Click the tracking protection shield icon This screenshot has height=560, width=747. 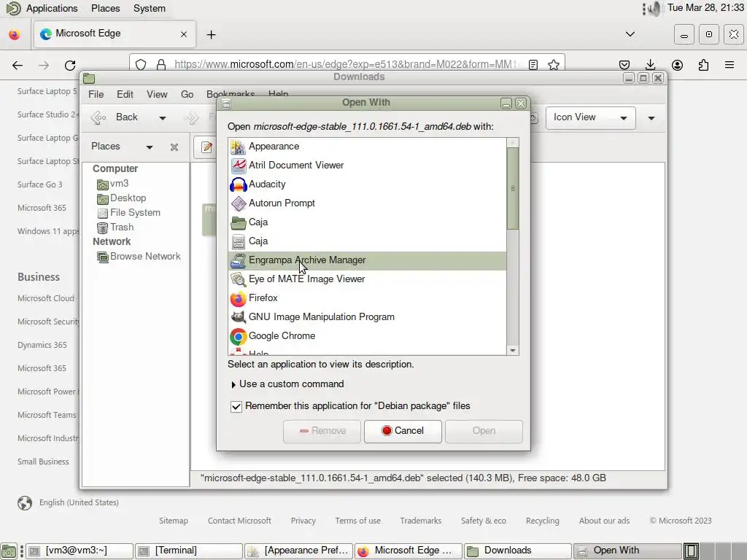pyautogui.click(x=141, y=65)
